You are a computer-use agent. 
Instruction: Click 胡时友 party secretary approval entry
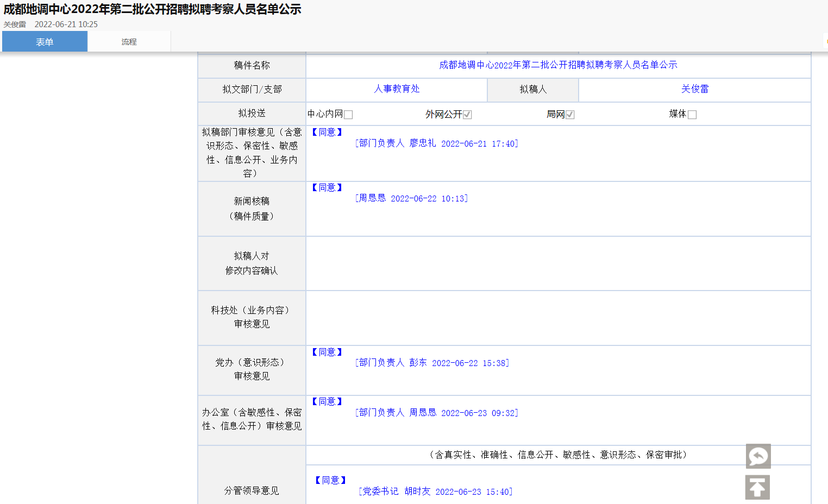click(435, 492)
